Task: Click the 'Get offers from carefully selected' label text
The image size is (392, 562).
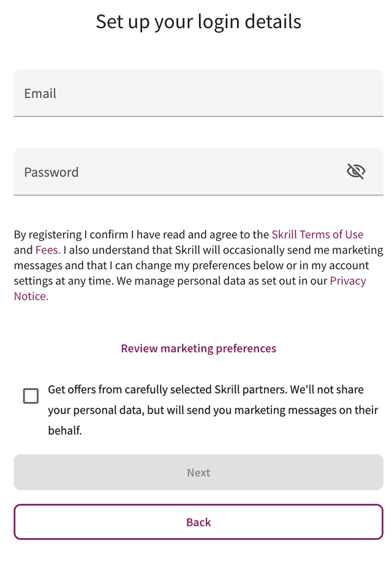Action: click(x=205, y=390)
